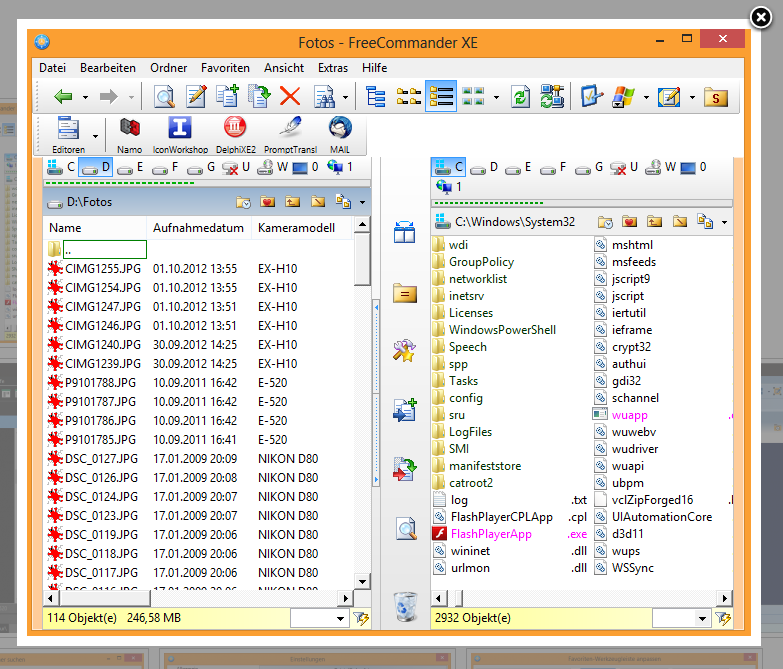Viewport: 783px width, 669px height.
Task: Select drive C in left panel
Action: tap(61, 167)
